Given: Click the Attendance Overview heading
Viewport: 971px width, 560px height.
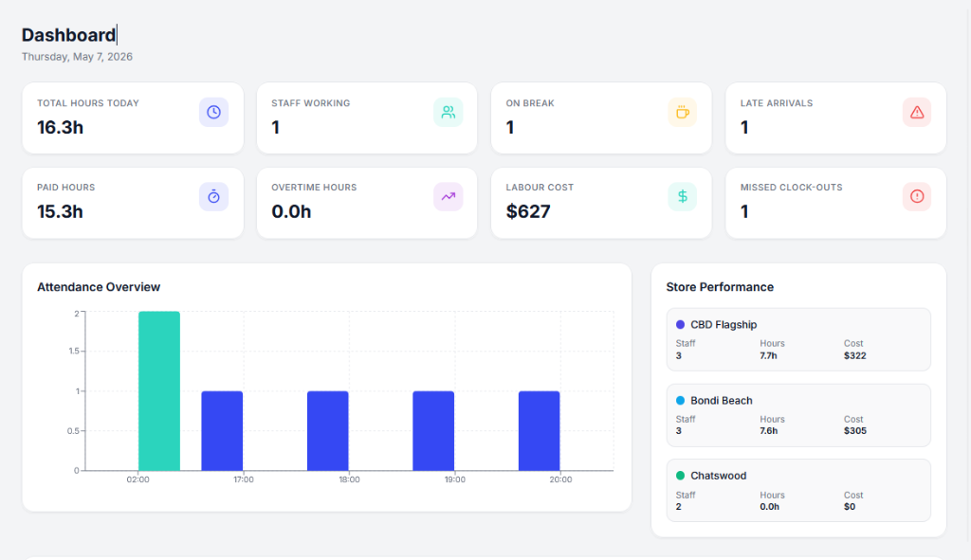Looking at the screenshot, I should click(x=99, y=287).
